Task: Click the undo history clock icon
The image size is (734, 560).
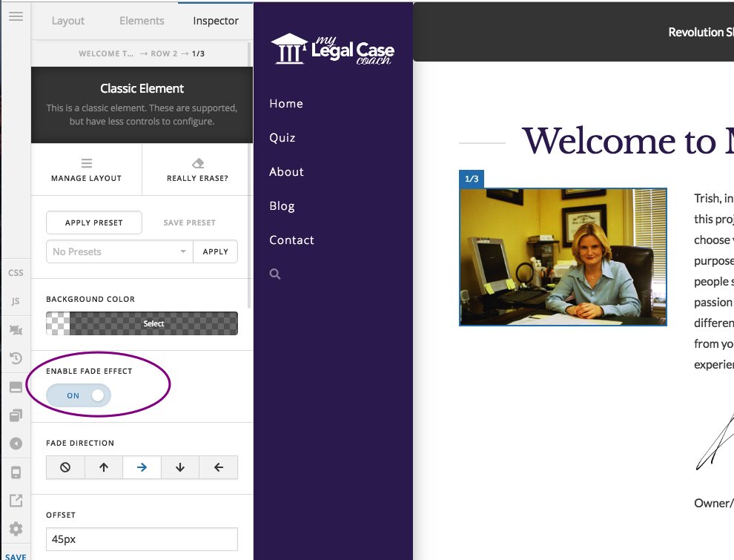Action: tap(16, 358)
